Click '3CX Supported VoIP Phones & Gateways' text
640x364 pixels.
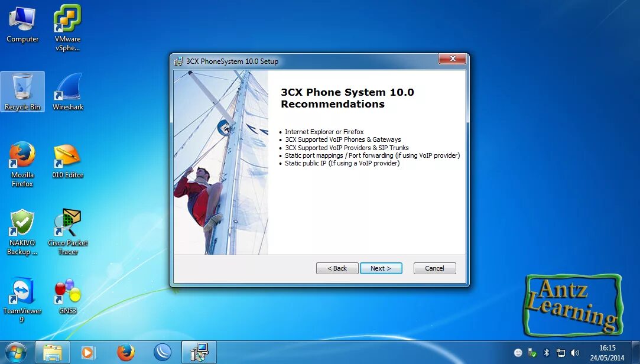tap(343, 139)
